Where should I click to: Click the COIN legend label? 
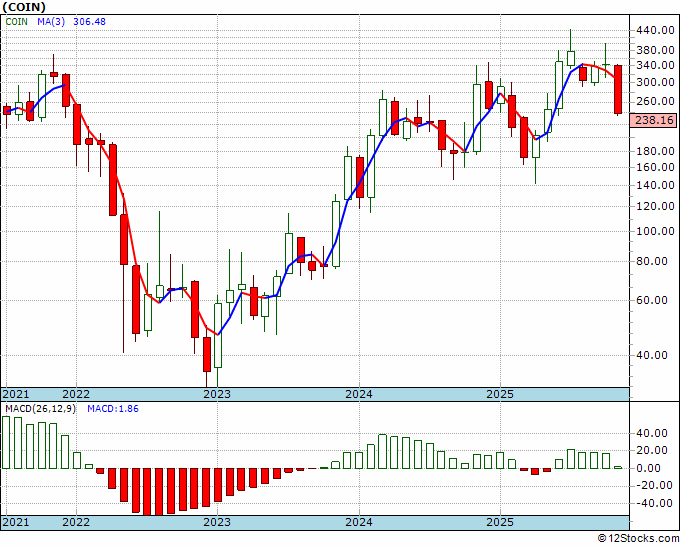(x=16, y=22)
